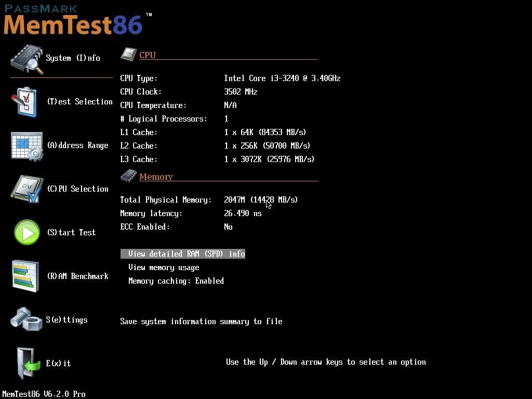Click L3 Cache value 1 x 3072K
The width and height of the screenshot is (532, 399).
[x=269, y=159]
